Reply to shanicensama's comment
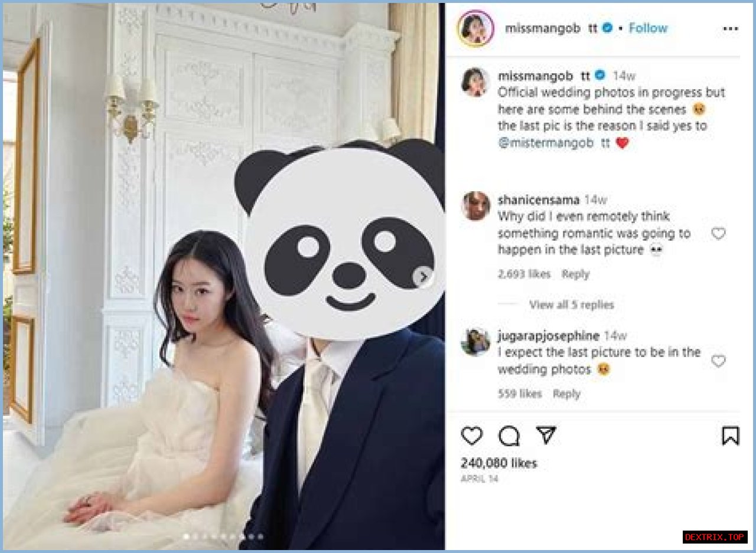The image size is (756, 553). pos(575,274)
